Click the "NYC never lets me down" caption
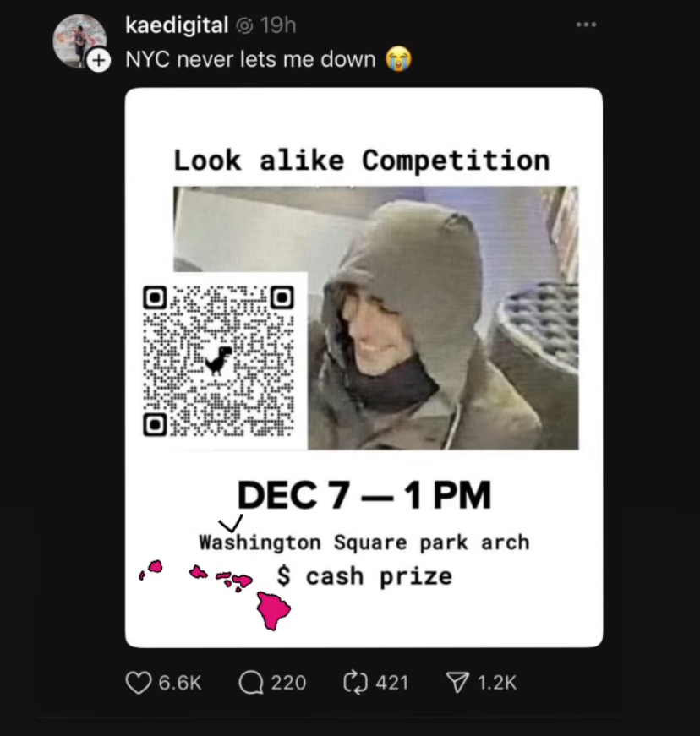The image size is (700, 736). (251, 60)
